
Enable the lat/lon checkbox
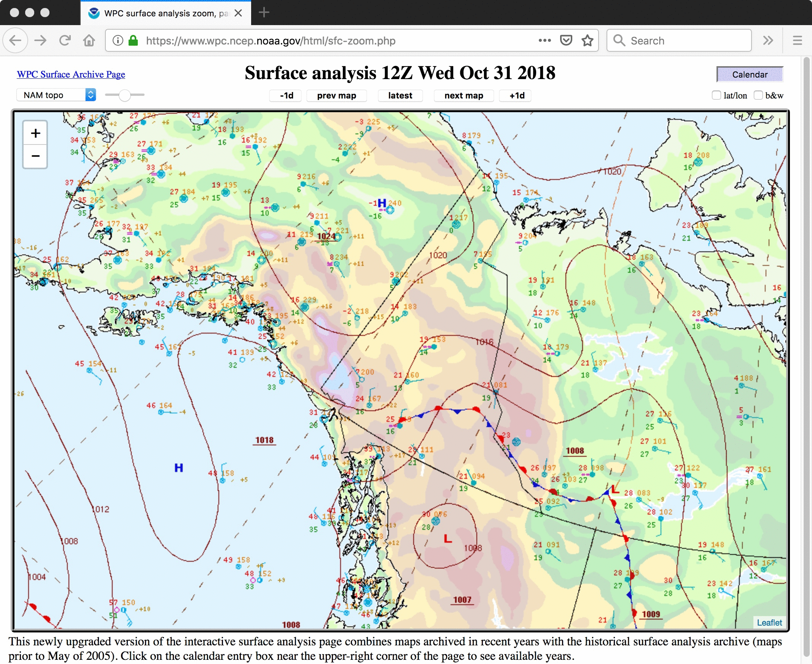click(716, 95)
